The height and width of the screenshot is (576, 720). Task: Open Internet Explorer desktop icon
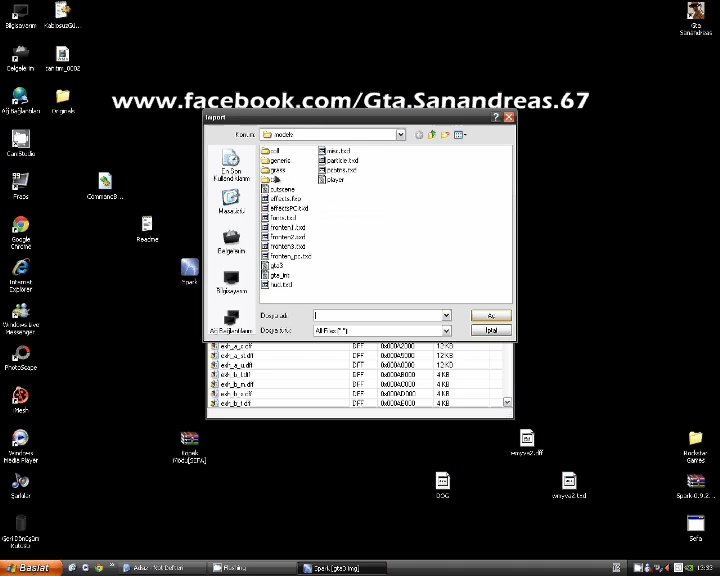point(21,275)
